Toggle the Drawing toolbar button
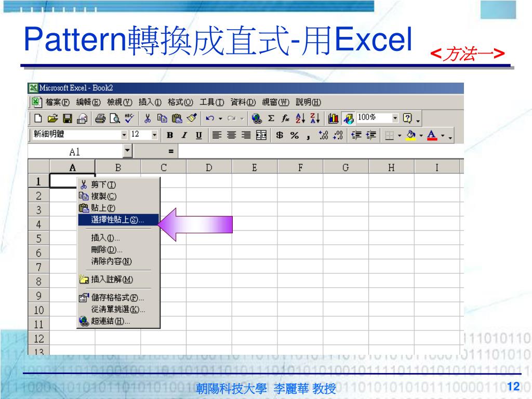The height and width of the screenshot is (399, 532). pyautogui.click(x=349, y=118)
